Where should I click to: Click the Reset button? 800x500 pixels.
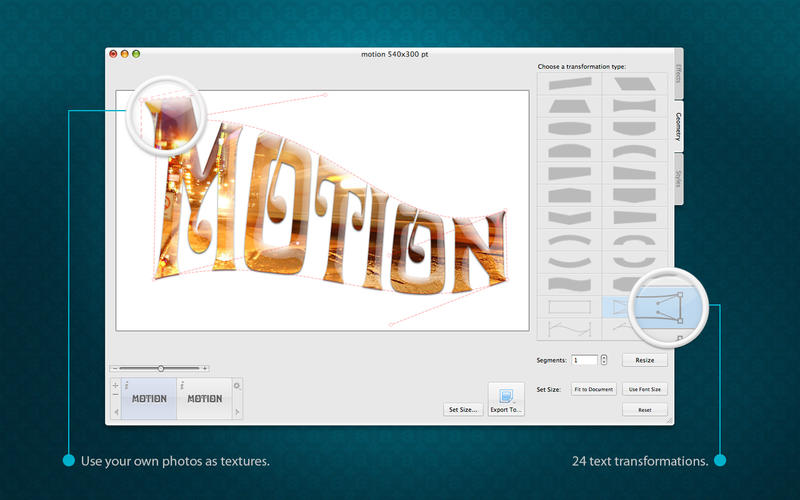point(645,410)
